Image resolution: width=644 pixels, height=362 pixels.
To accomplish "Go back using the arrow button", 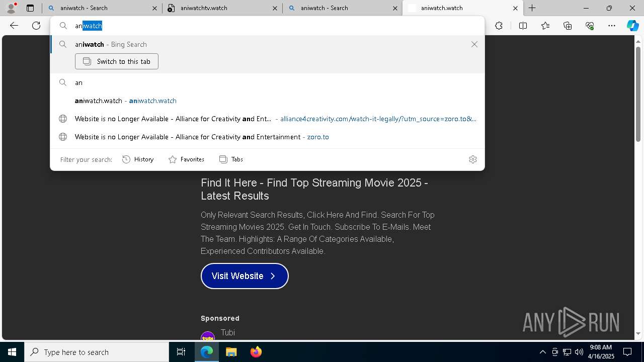I will (x=14, y=26).
